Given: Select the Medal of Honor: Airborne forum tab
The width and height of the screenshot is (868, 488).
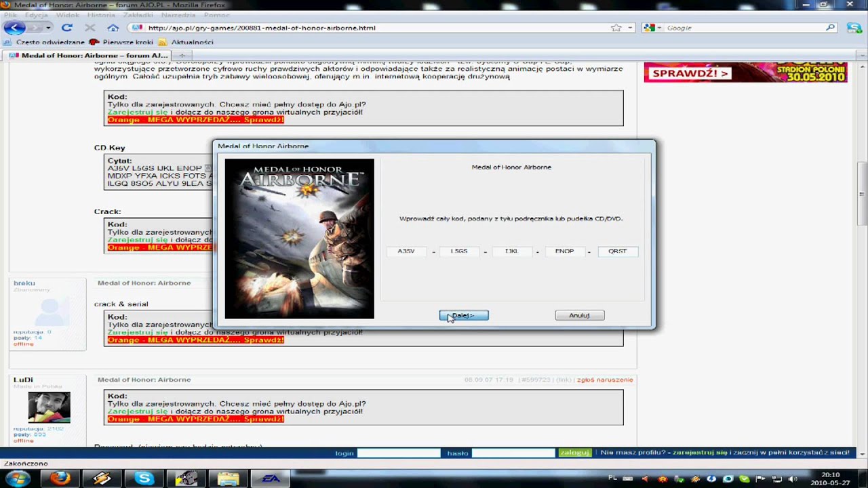Looking at the screenshot, I should [x=87, y=56].
